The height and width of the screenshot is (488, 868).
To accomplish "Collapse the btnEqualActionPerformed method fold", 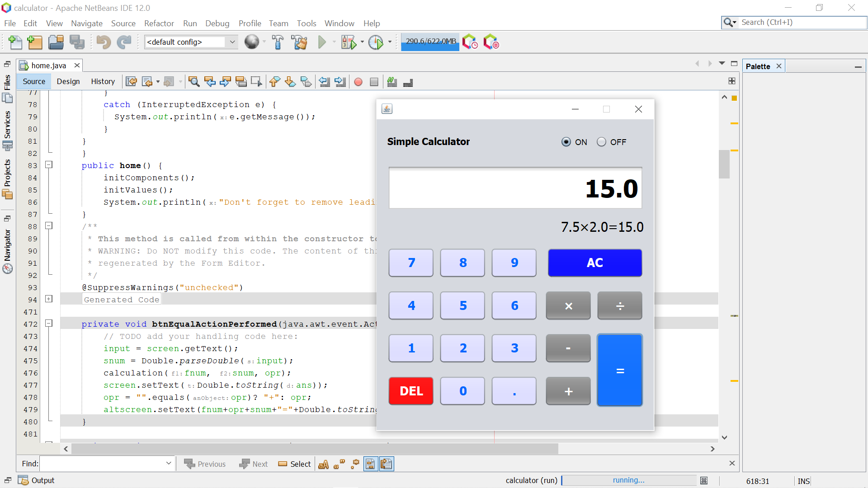I will point(49,324).
